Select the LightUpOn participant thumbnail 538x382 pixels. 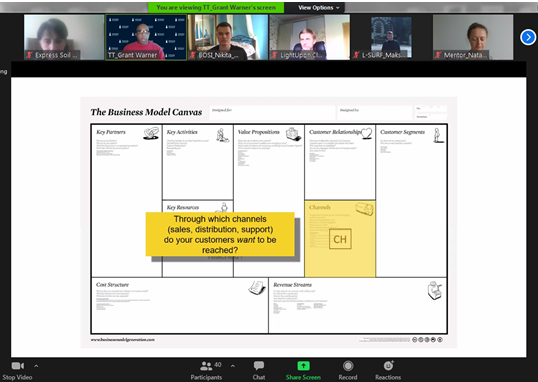click(x=309, y=37)
